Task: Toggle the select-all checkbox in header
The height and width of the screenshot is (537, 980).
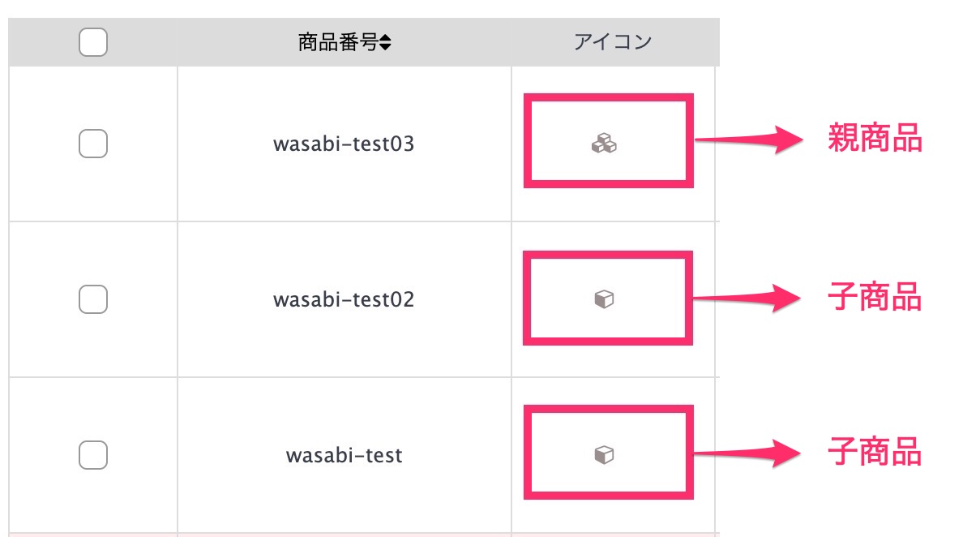Action: coord(93,42)
